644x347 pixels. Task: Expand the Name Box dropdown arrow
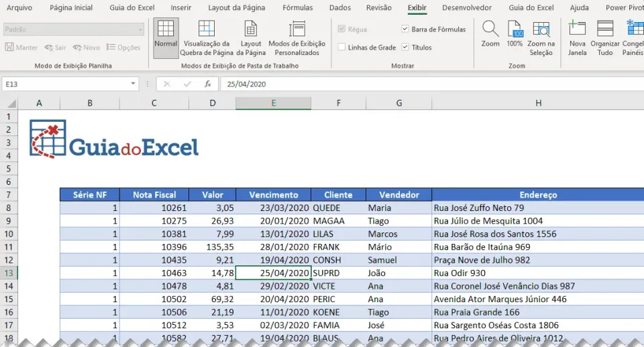tap(133, 84)
